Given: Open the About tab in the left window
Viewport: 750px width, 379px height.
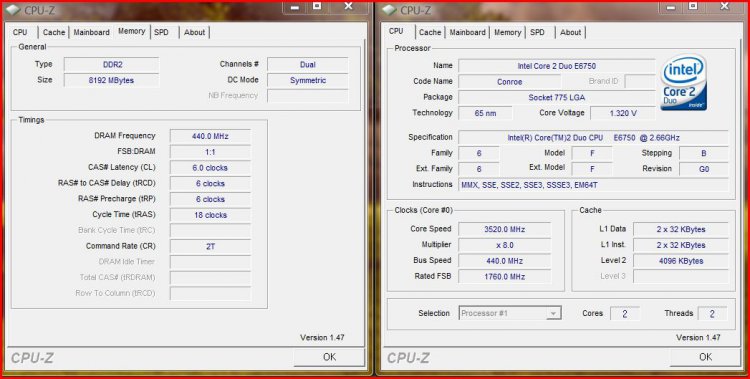Looking at the screenshot, I should point(194,32).
